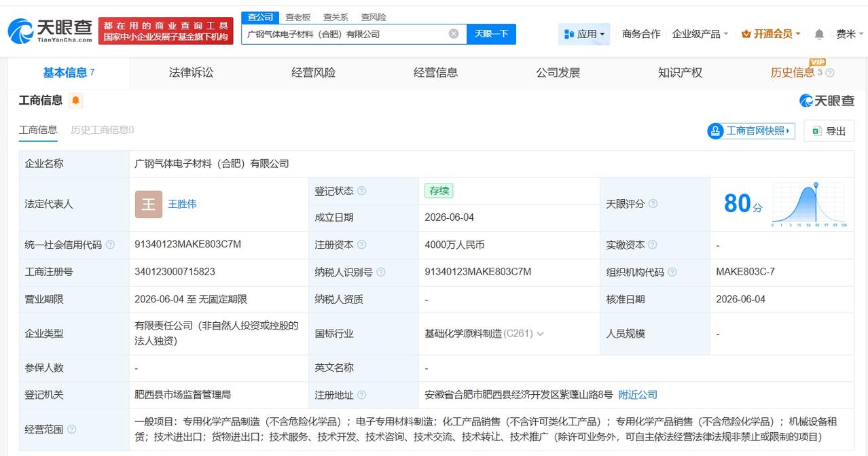Switch to the 公司发展 tab
Viewport: 868px width, 456px height.
pyautogui.click(x=558, y=73)
